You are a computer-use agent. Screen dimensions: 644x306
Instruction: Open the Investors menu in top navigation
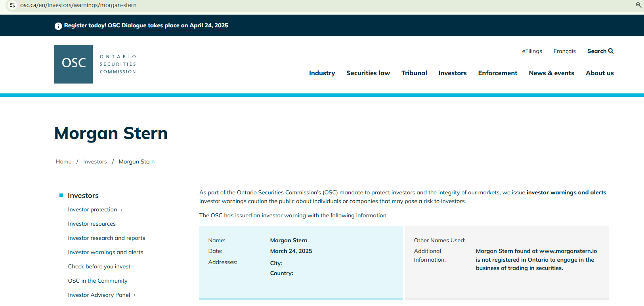pos(453,73)
